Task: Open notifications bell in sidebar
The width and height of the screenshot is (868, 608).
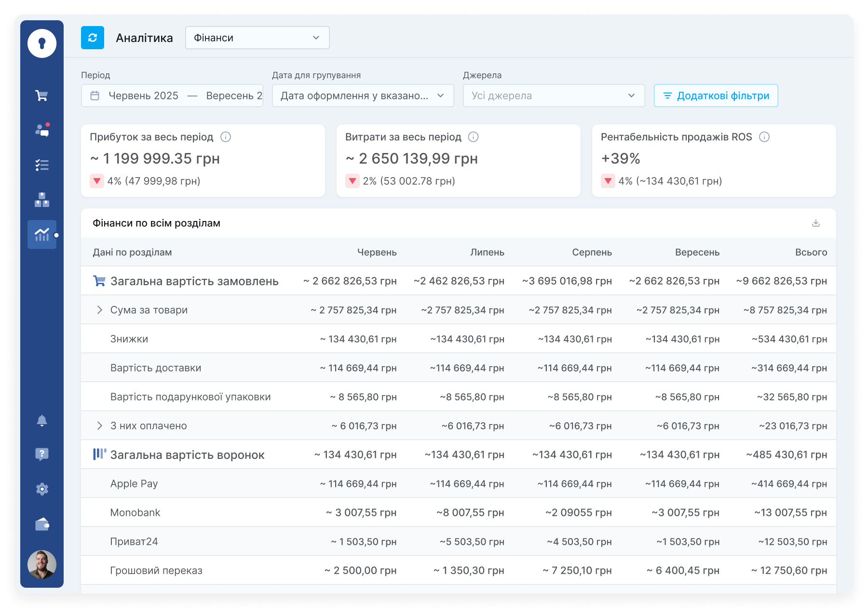Action: coord(42,421)
